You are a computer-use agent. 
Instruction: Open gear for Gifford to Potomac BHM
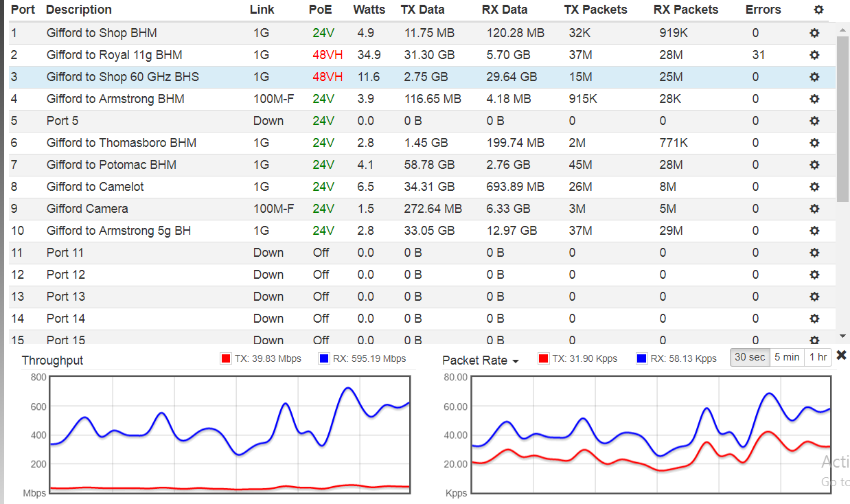click(814, 165)
